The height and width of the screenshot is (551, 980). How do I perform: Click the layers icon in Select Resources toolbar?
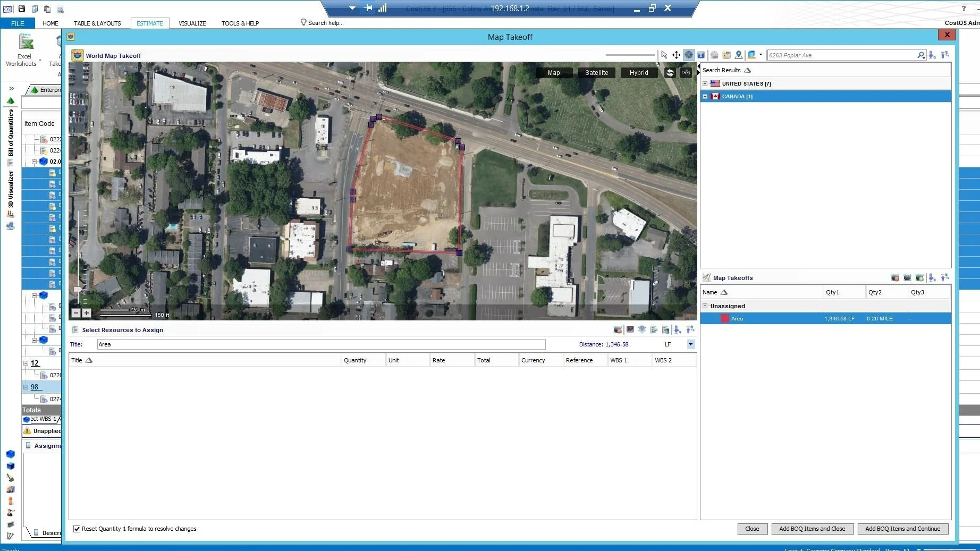(642, 329)
